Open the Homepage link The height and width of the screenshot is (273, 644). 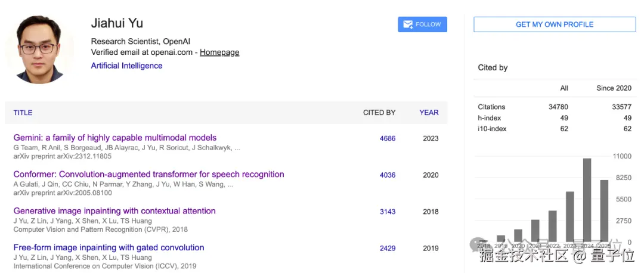click(219, 52)
